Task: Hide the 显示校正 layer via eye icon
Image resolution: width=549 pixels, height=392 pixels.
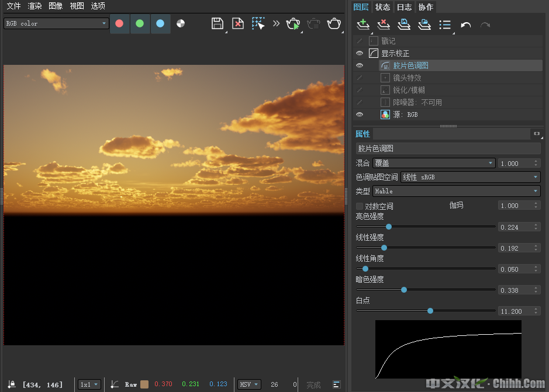Action: tap(360, 53)
